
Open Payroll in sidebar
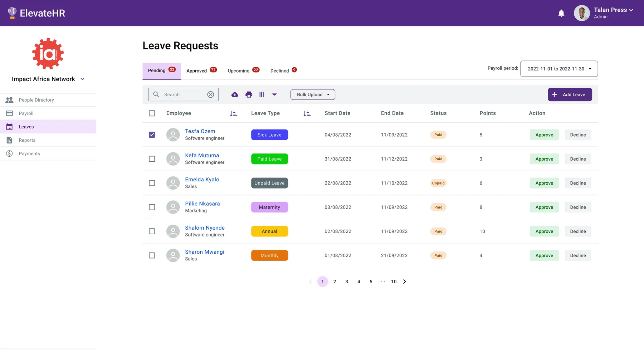click(48, 113)
